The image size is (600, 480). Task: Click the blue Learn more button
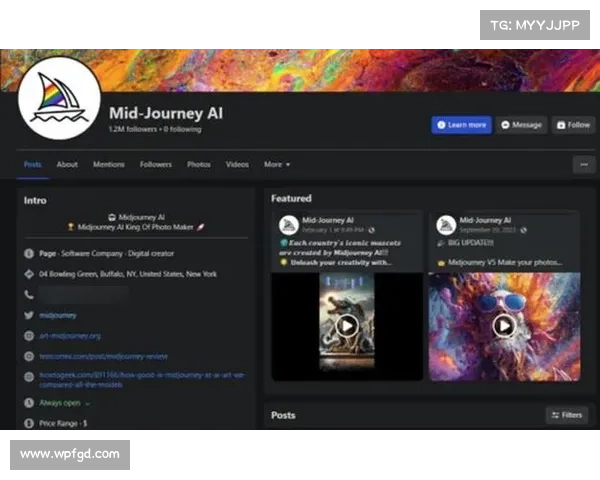(x=461, y=125)
